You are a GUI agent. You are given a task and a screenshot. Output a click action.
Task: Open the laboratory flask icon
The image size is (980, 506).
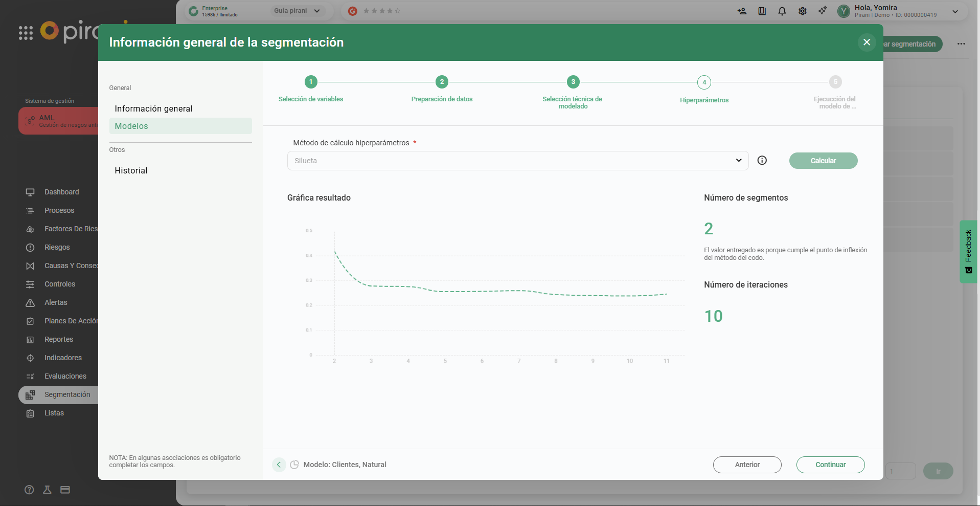[47, 490]
